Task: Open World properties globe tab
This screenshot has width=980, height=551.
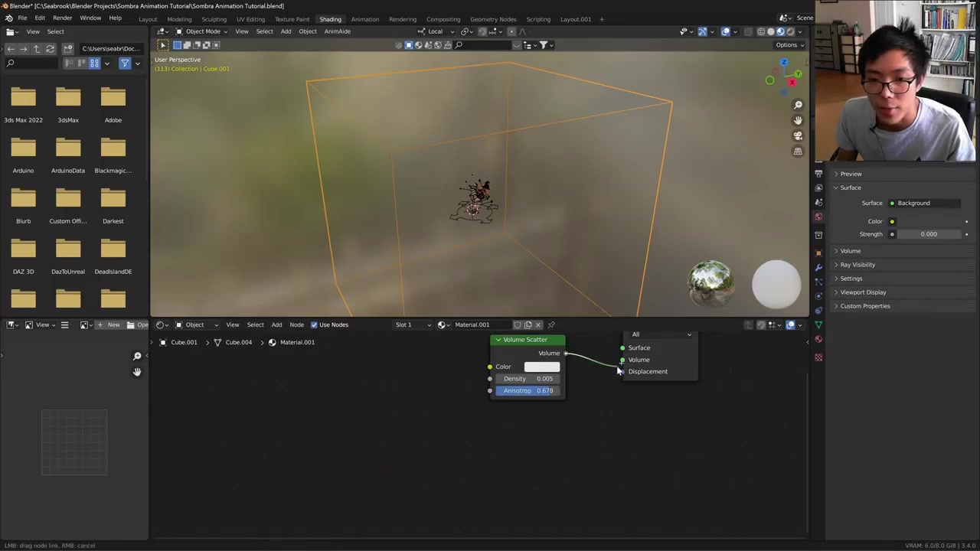Action: click(x=818, y=217)
